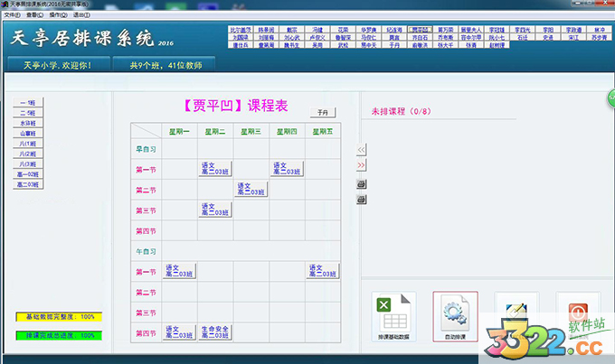The height and width of the screenshot is (364, 615).
Task: Select class 八(3)班
Action: click(x=28, y=163)
